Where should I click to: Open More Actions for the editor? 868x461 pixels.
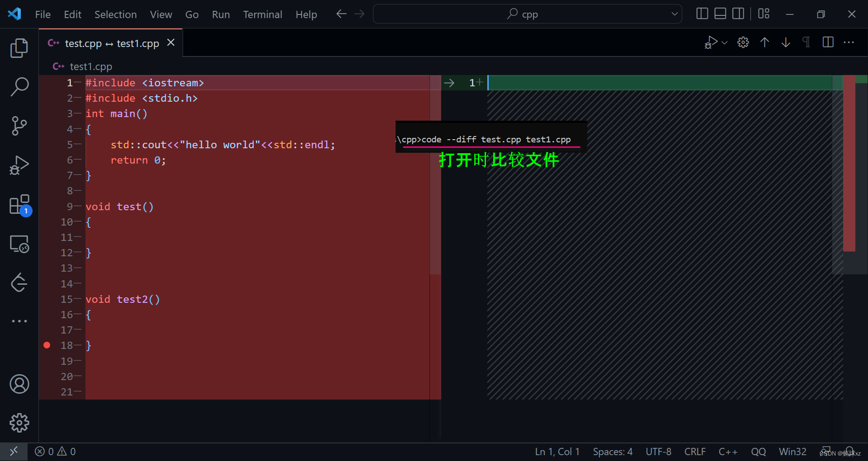[x=849, y=42]
